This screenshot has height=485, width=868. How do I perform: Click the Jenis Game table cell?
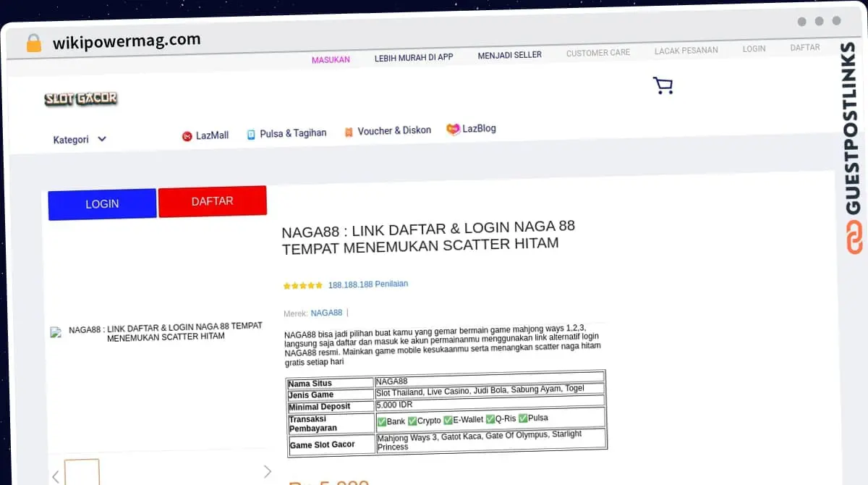click(x=331, y=395)
